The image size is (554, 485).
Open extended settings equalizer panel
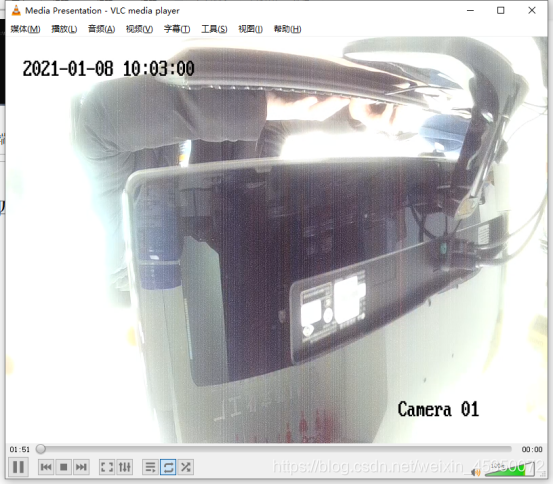(x=125, y=467)
